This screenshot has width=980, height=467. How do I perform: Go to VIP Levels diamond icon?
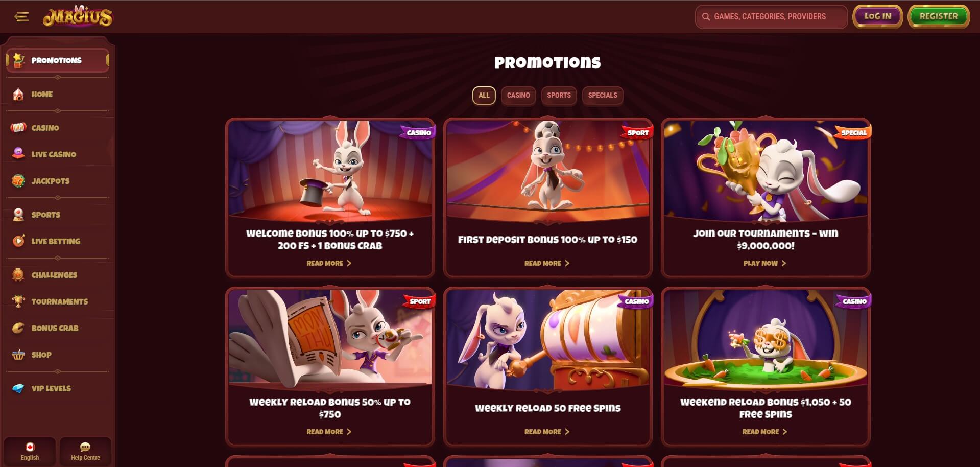click(x=18, y=388)
